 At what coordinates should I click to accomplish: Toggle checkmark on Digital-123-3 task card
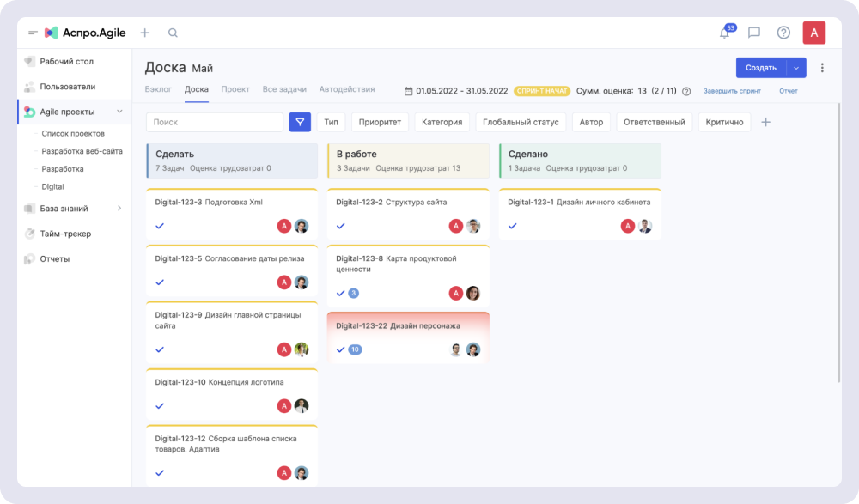click(160, 226)
